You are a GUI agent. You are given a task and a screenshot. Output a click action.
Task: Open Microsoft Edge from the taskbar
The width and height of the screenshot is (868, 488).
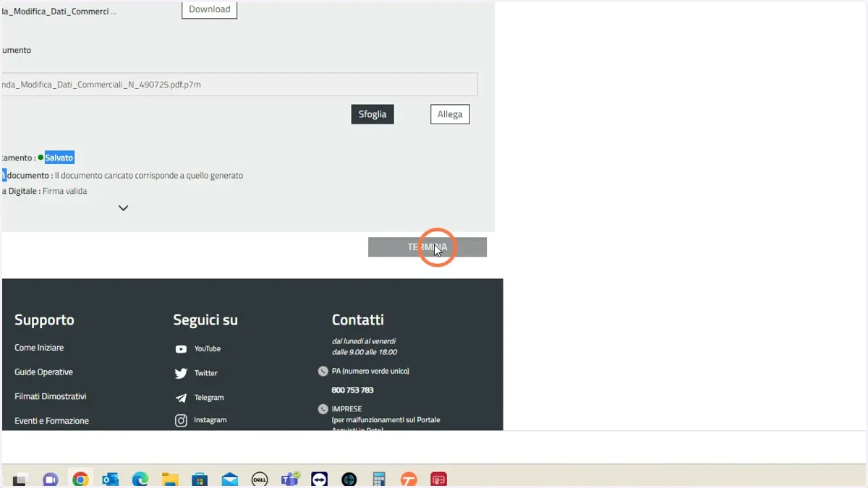[140, 479]
